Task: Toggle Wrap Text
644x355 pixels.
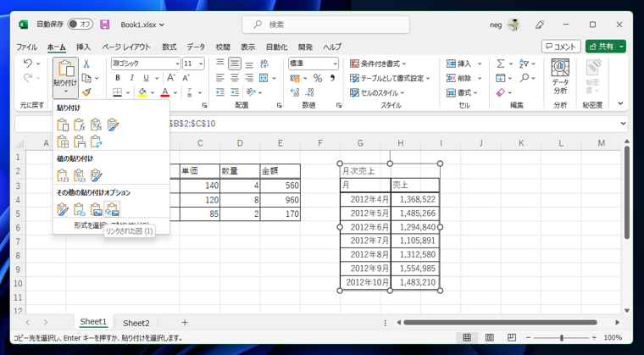Action: [x=264, y=64]
